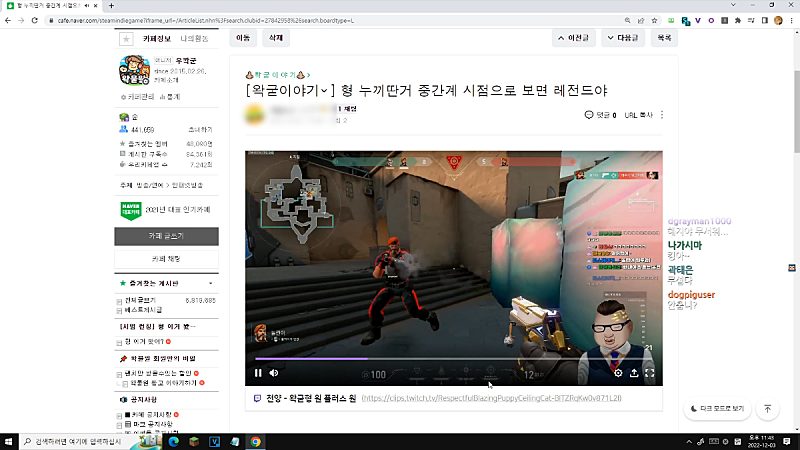Open the Extensions puzzle piece menu
Screen dimensions: 800x450
click(738, 20)
